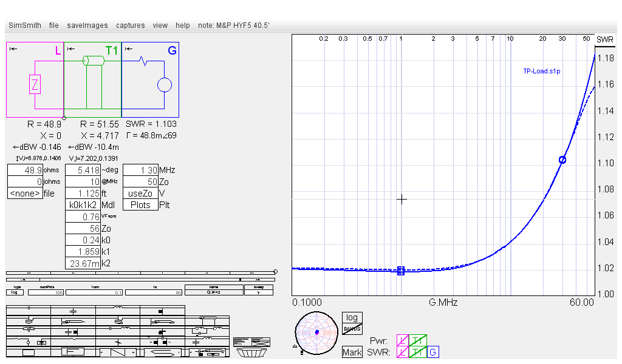Viewport: 622px width, 364px height.
Task: Open the view menu
Action: tap(160, 25)
